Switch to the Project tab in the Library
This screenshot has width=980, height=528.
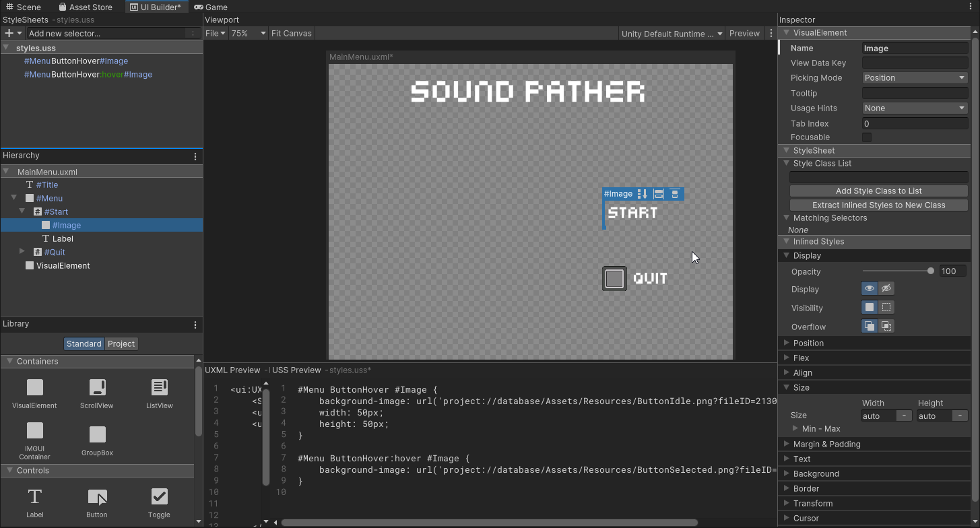pyautogui.click(x=121, y=343)
